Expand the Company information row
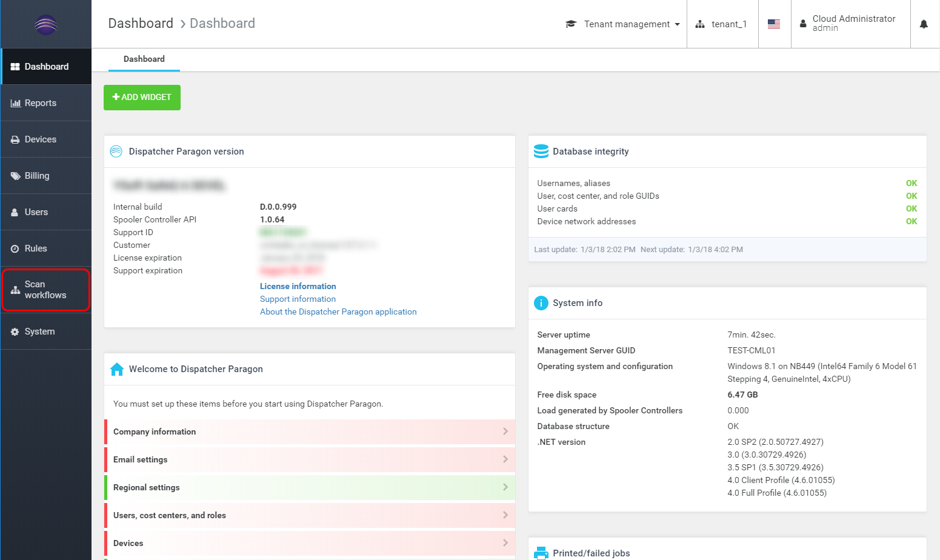 (x=310, y=432)
